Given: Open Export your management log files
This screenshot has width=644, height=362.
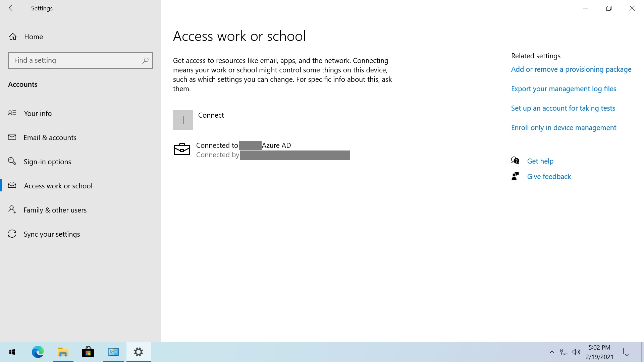Looking at the screenshot, I should pos(563,88).
